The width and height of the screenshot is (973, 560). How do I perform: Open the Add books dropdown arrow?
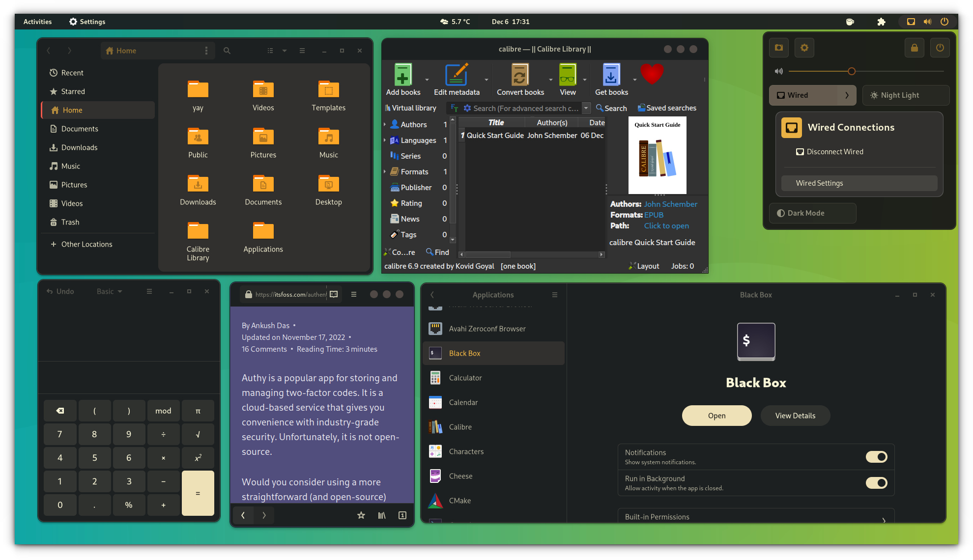427,80
